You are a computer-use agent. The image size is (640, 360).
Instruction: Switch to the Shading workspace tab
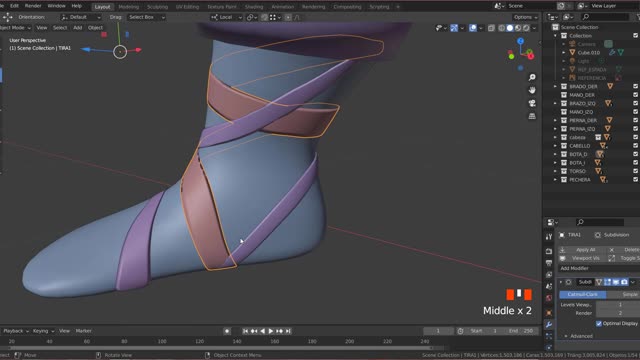pos(254,7)
